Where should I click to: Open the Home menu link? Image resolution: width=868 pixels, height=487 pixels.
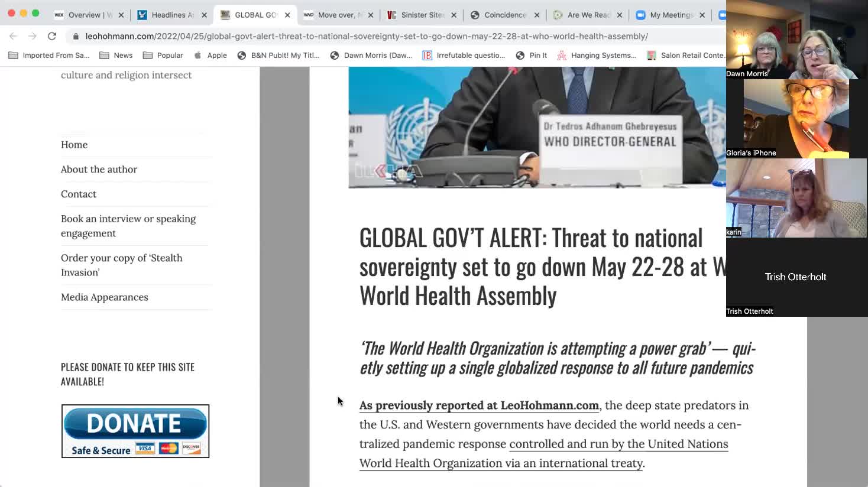pos(74,145)
